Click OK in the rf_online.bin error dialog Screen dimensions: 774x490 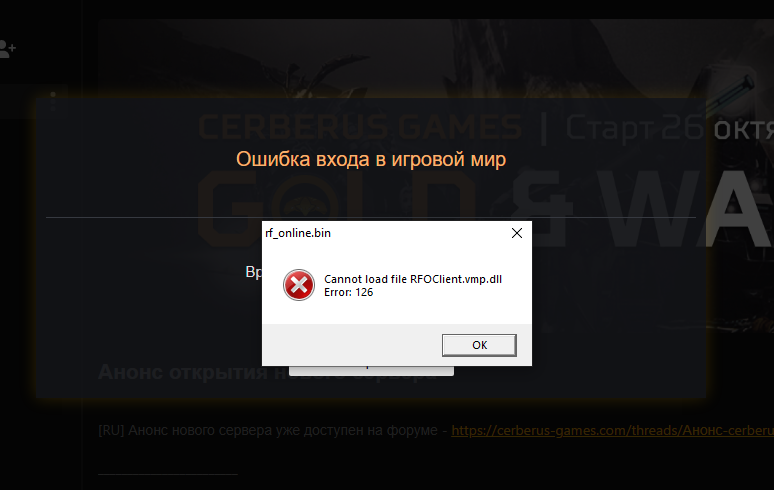[x=479, y=345]
